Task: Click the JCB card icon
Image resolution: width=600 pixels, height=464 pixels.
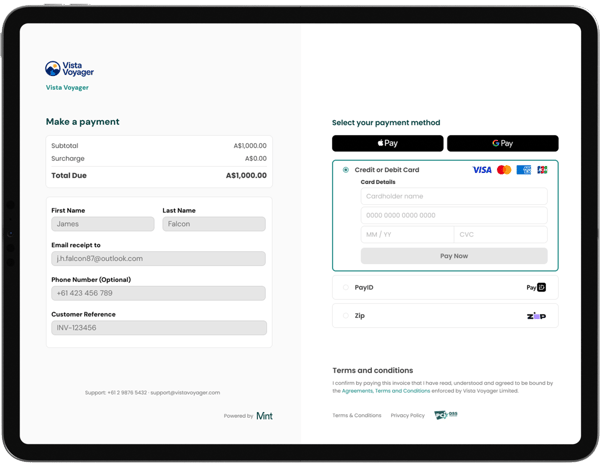Action: 542,170
